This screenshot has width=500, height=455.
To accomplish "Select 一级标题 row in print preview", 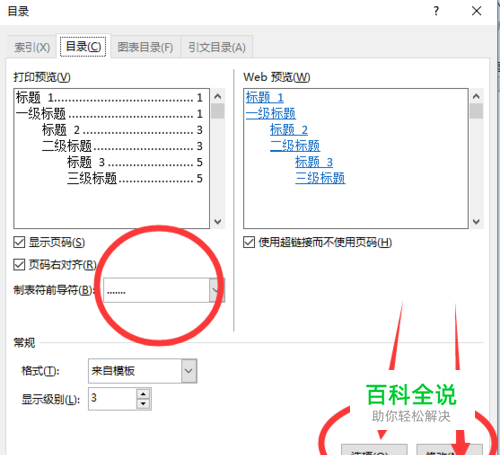I will pos(109,114).
